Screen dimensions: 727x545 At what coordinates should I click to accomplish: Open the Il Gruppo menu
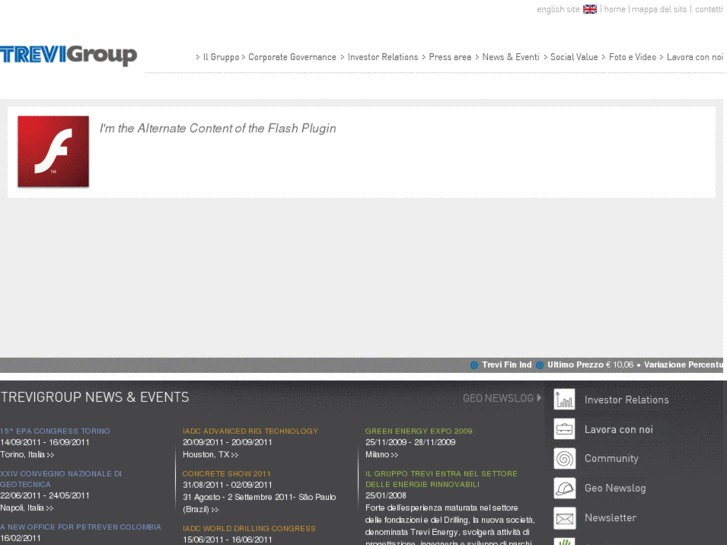coord(221,57)
